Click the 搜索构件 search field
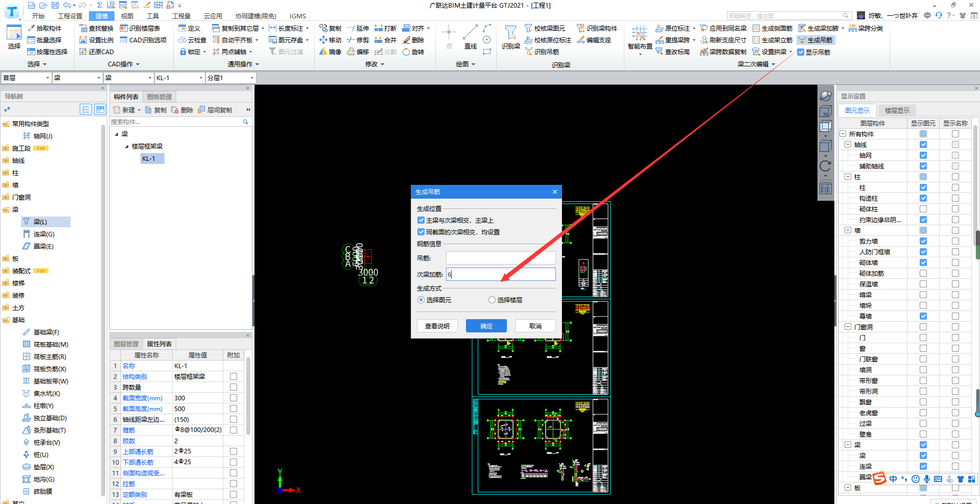This screenshot has height=504, width=980. pyautogui.click(x=176, y=122)
